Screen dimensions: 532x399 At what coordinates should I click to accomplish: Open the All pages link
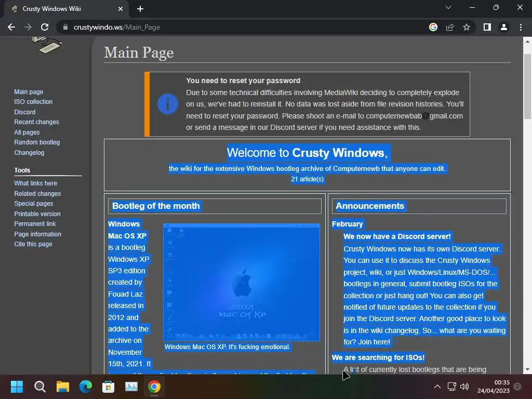[x=27, y=132]
